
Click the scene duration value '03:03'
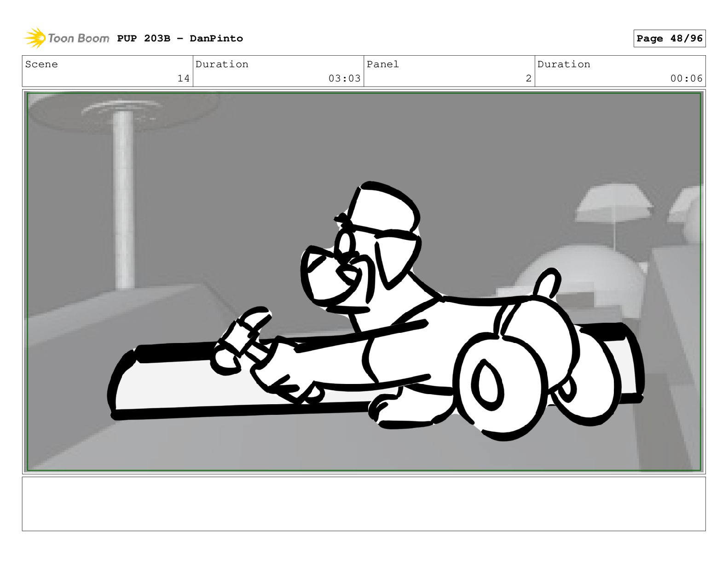click(x=345, y=79)
